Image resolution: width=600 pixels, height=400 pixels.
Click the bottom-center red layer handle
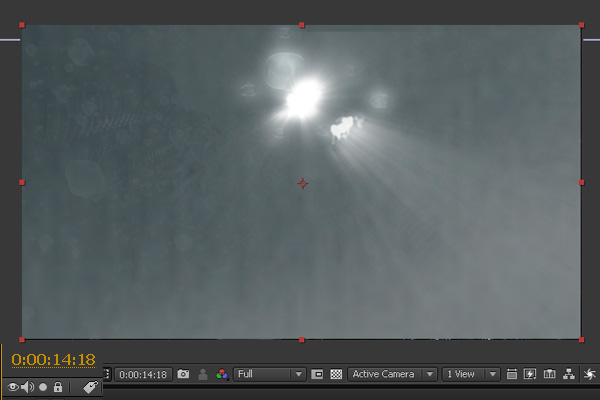tap(302, 340)
